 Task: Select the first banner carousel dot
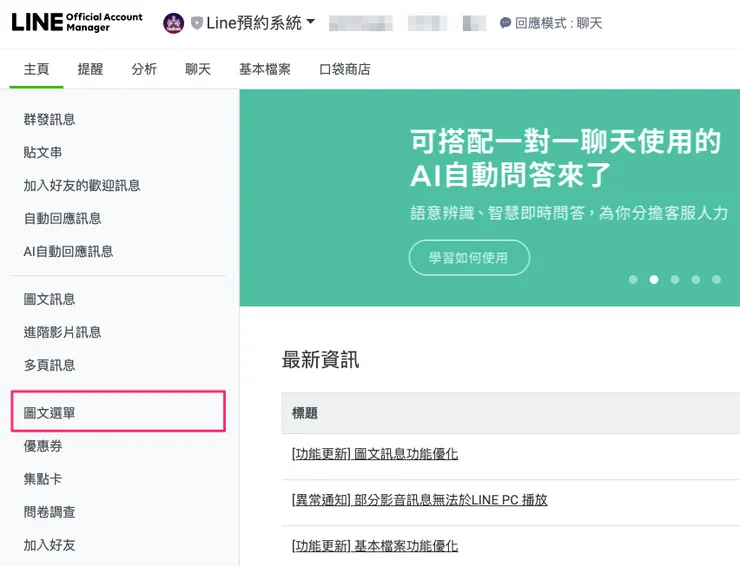click(633, 279)
